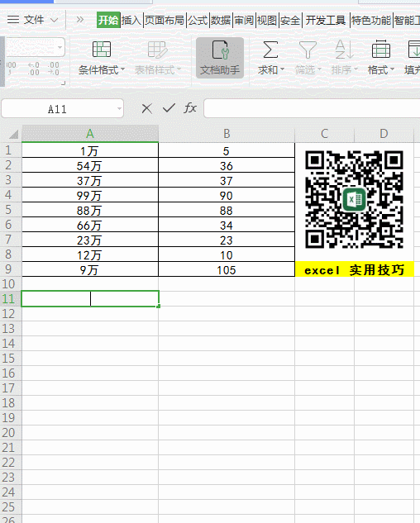420x523 pixels.
Task: Click the yellow excel 实用技巧 cell
Action: pyautogui.click(x=355, y=269)
